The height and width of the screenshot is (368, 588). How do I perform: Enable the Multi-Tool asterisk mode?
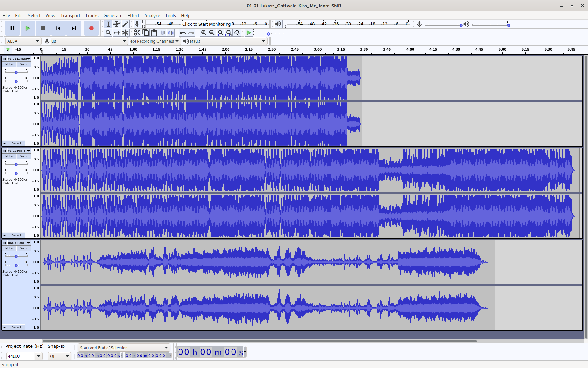[125, 33]
